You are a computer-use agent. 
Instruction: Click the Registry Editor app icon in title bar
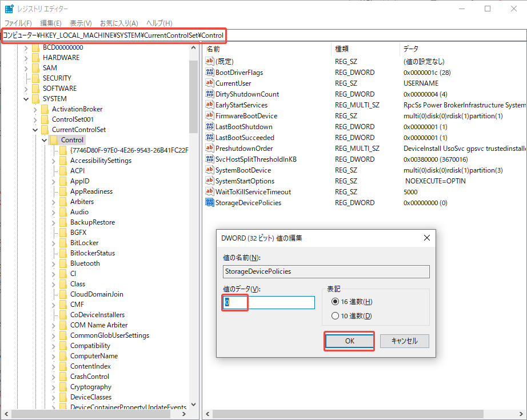9,9
